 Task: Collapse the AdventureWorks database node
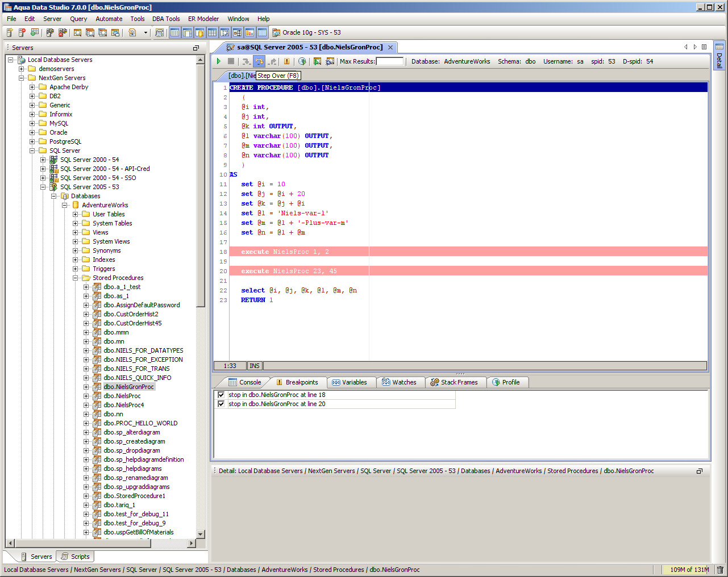65,205
